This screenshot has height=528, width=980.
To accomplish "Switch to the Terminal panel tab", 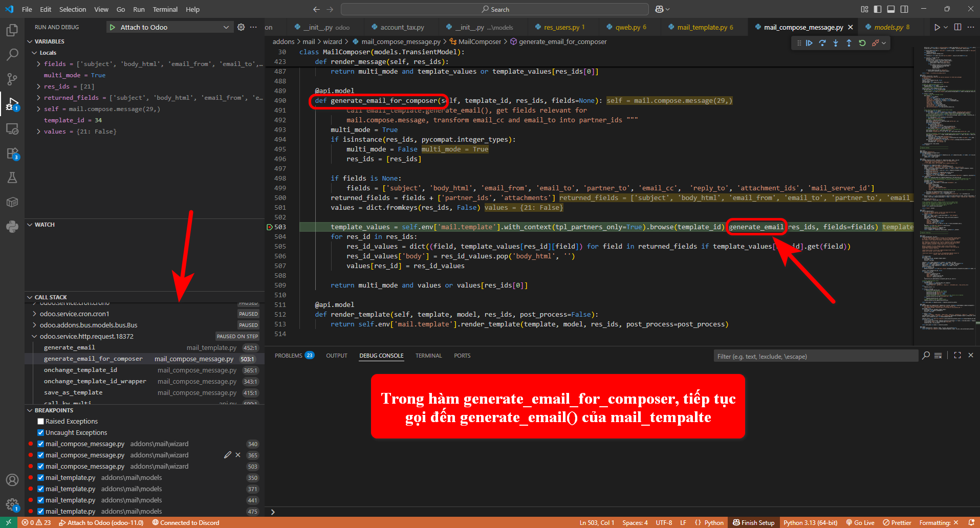I will tap(428, 356).
